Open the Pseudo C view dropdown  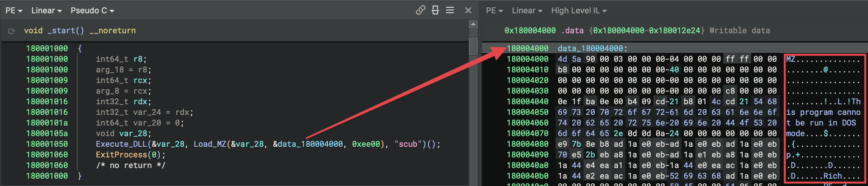tap(92, 10)
